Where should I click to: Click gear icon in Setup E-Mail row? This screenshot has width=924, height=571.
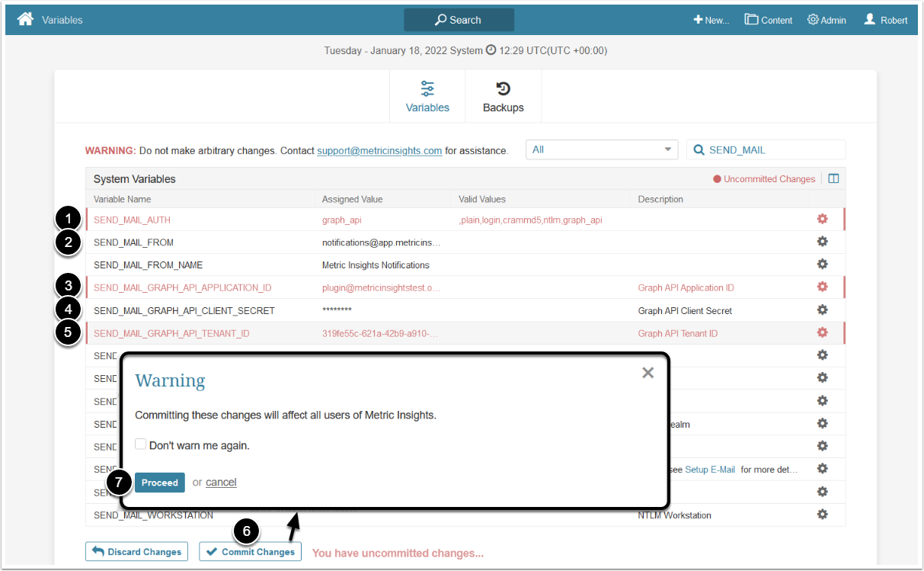[x=822, y=469]
